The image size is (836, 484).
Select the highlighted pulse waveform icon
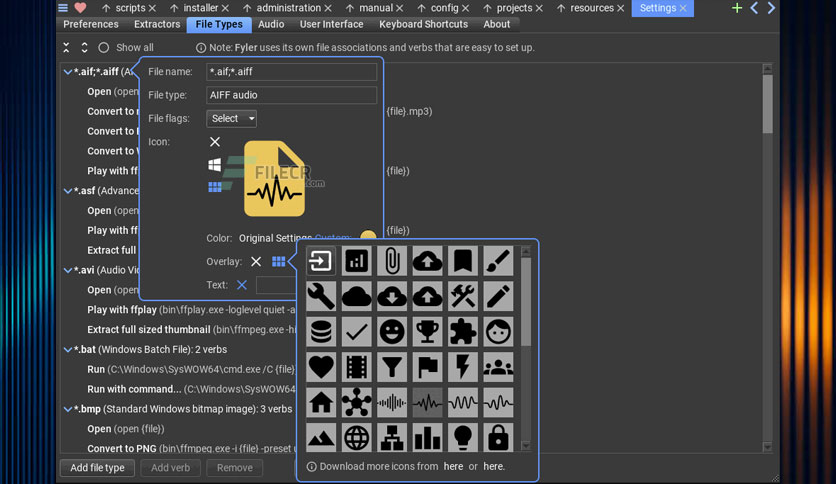pos(428,402)
